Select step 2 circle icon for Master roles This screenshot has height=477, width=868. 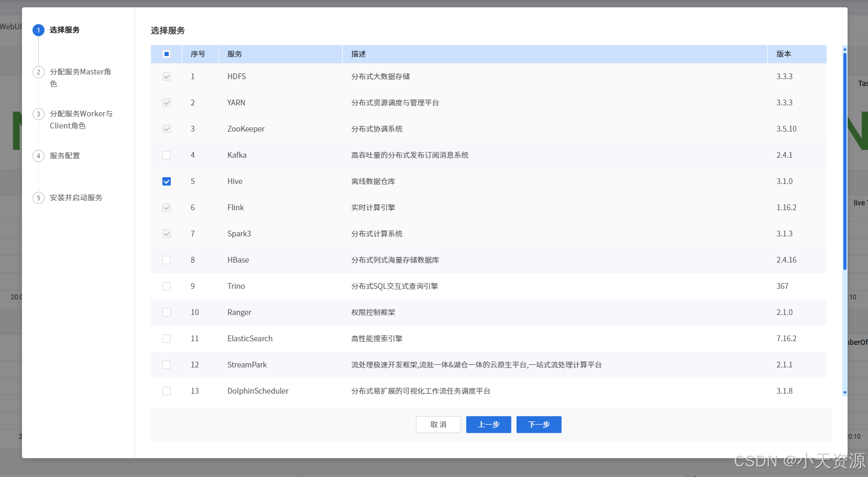[38, 72]
